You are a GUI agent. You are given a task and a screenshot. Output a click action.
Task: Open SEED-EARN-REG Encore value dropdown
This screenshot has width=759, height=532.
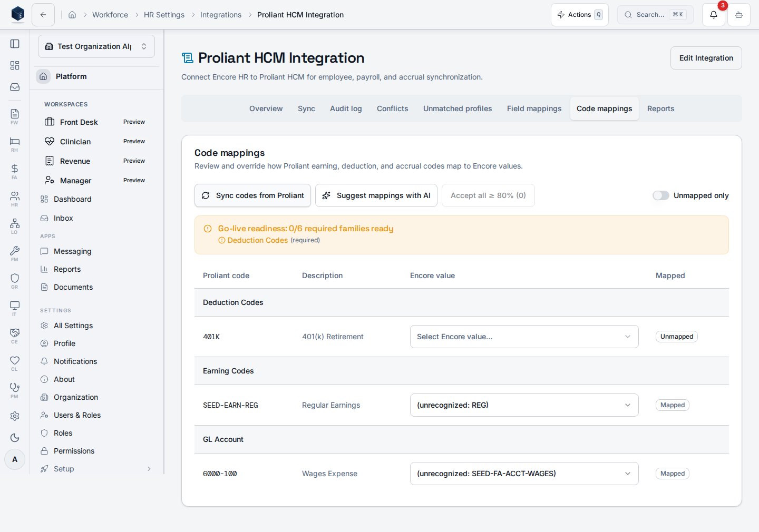(x=524, y=405)
